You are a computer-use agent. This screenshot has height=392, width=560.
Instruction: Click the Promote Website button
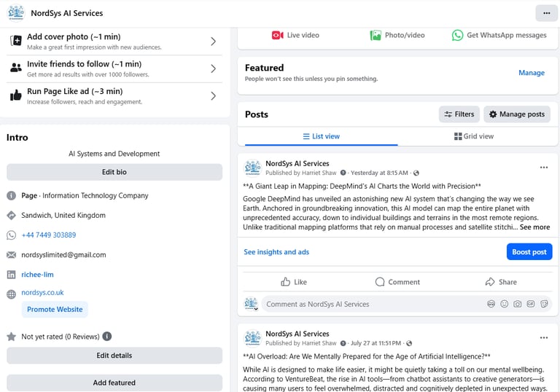click(x=55, y=310)
